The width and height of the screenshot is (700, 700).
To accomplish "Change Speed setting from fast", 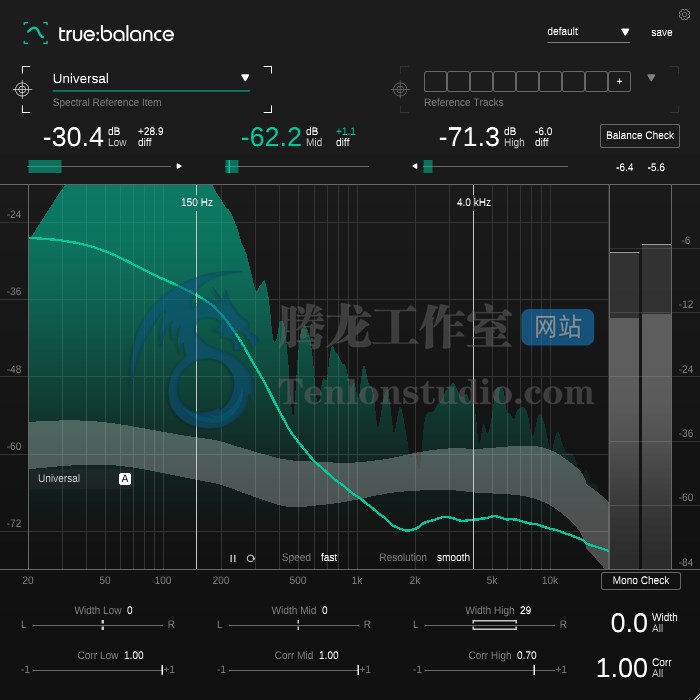I will click(329, 557).
